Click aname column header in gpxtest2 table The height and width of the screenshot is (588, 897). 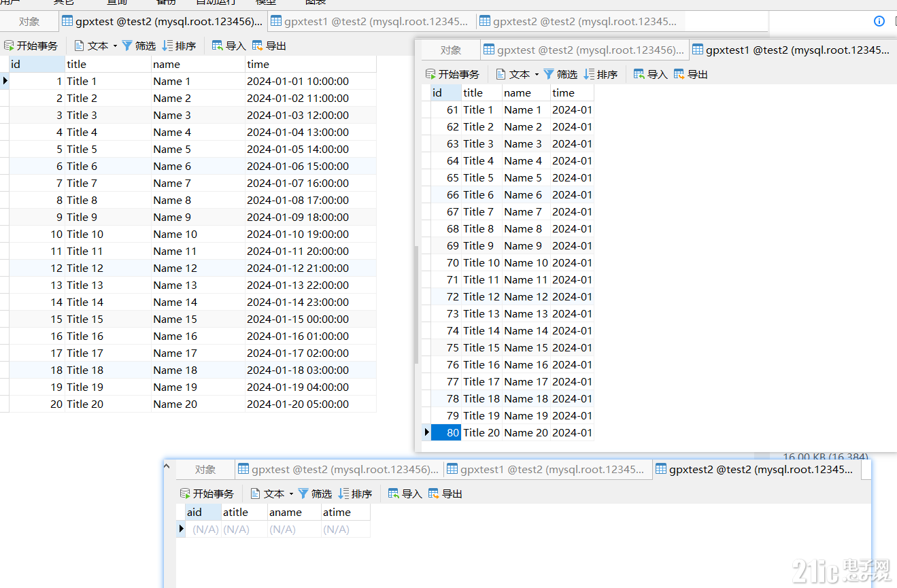coord(294,512)
